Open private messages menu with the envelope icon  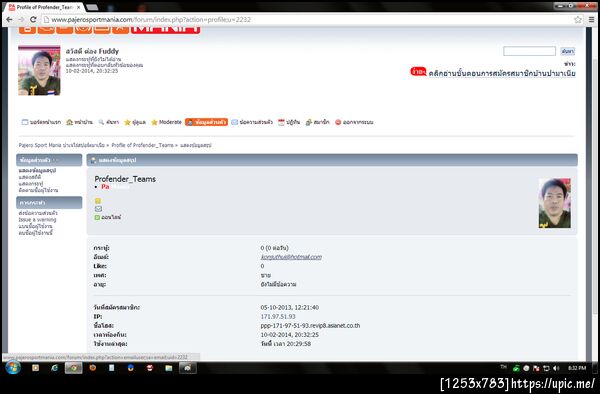coord(252,122)
